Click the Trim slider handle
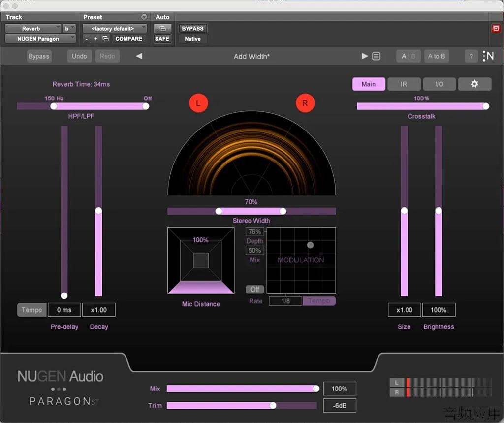 [x=273, y=406]
